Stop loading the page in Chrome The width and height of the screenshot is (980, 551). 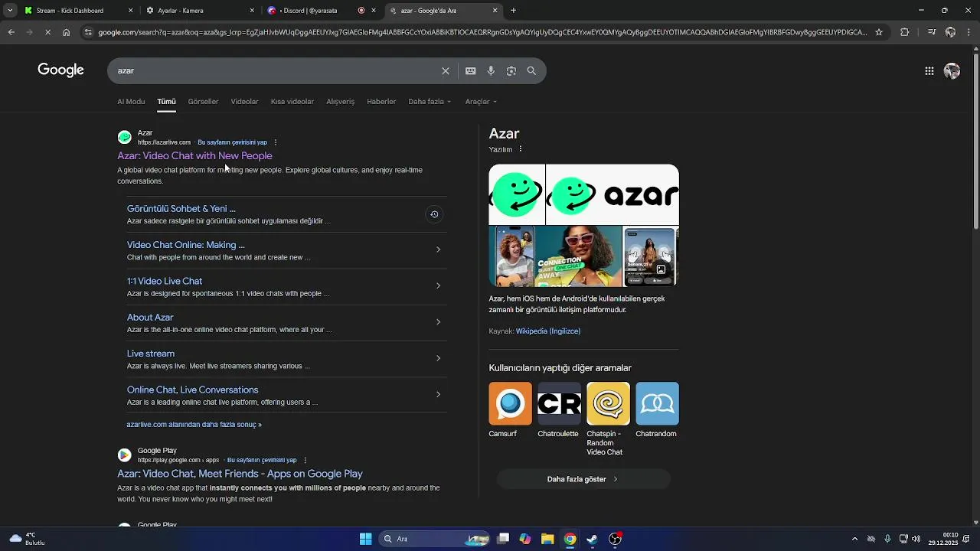coord(47,32)
